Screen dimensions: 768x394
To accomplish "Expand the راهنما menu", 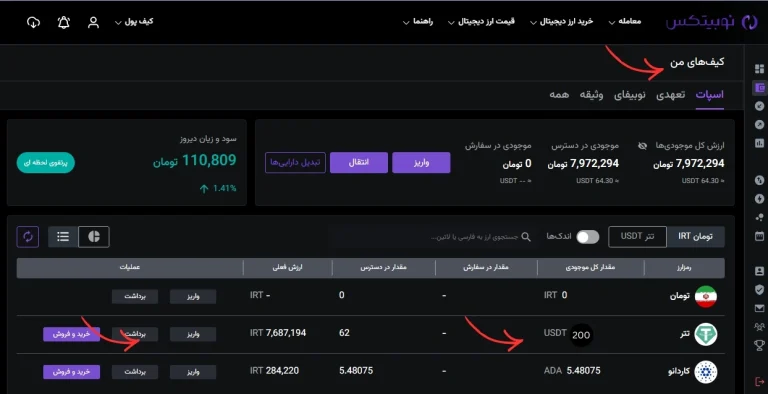I will coord(418,22).
